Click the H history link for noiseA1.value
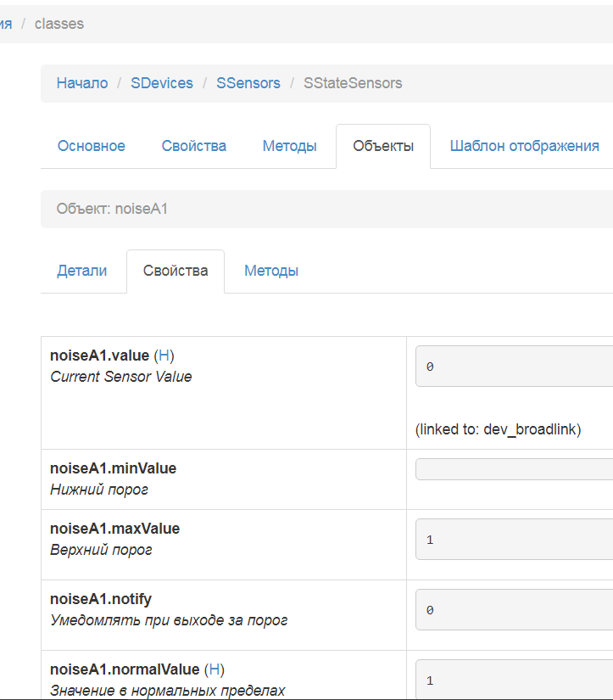The image size is (613, 700). [164, 356]
